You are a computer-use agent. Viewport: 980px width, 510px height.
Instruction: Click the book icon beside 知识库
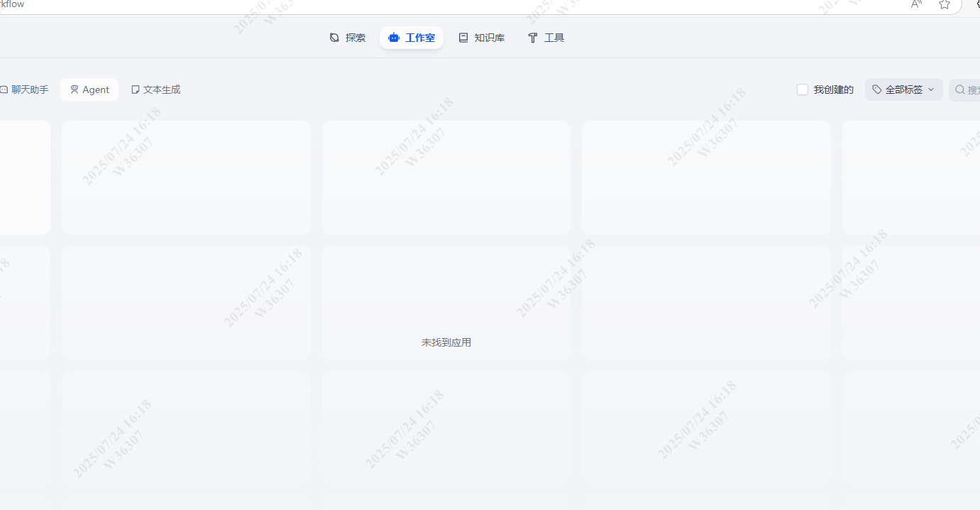coord(463,38)
